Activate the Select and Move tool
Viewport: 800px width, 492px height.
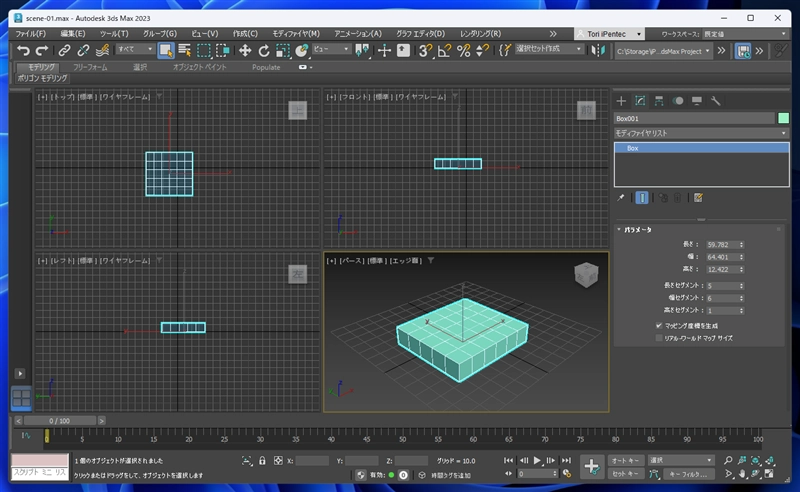(x=245, y=50)
